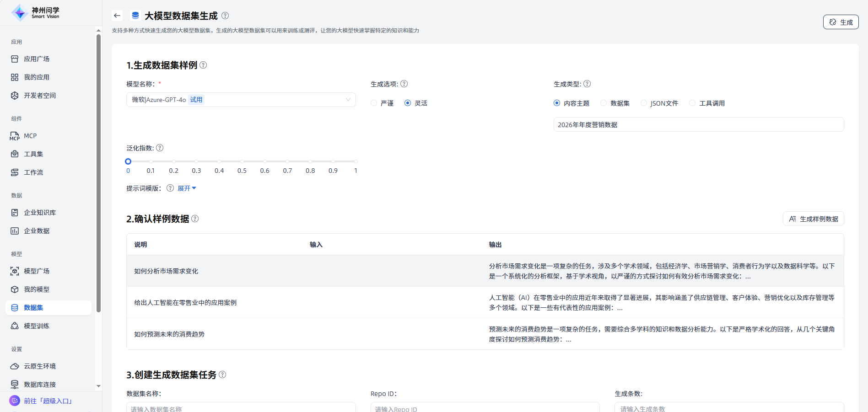
Task: Expand the 提示词模版 section via 展开
Action: point(187,188)
